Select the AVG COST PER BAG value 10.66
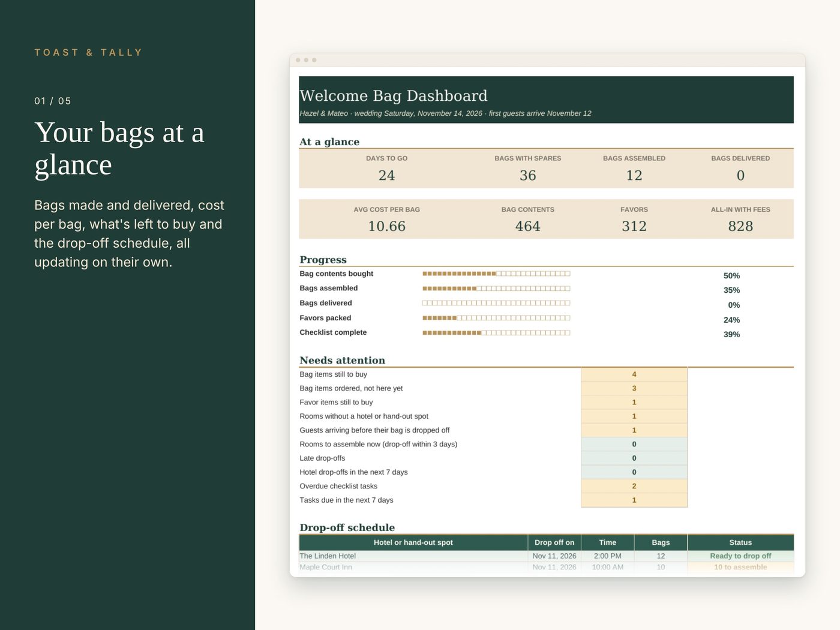 coord(386,226)
